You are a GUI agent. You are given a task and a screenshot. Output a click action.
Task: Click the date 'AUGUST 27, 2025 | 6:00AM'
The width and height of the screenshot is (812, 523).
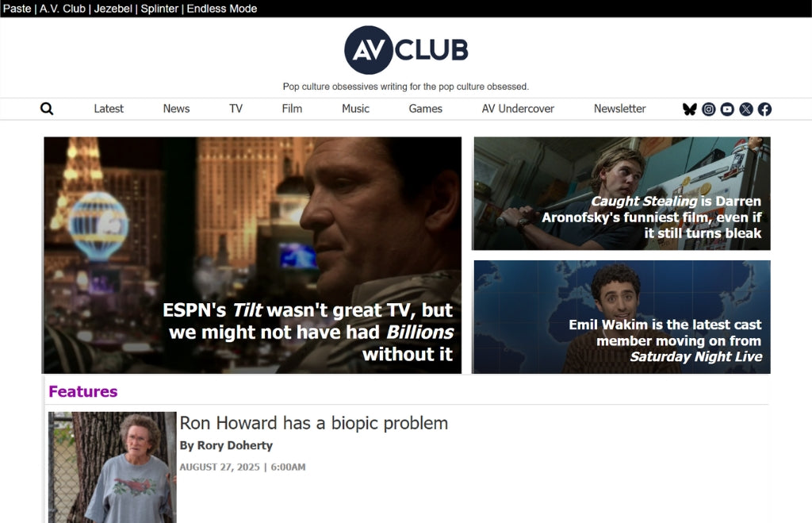243,467
